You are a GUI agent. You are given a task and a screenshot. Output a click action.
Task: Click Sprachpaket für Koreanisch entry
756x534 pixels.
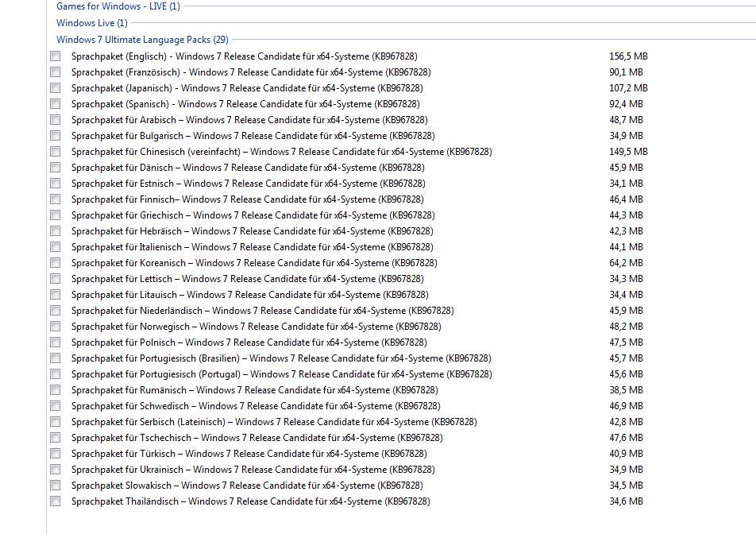(x=255, y=263)
